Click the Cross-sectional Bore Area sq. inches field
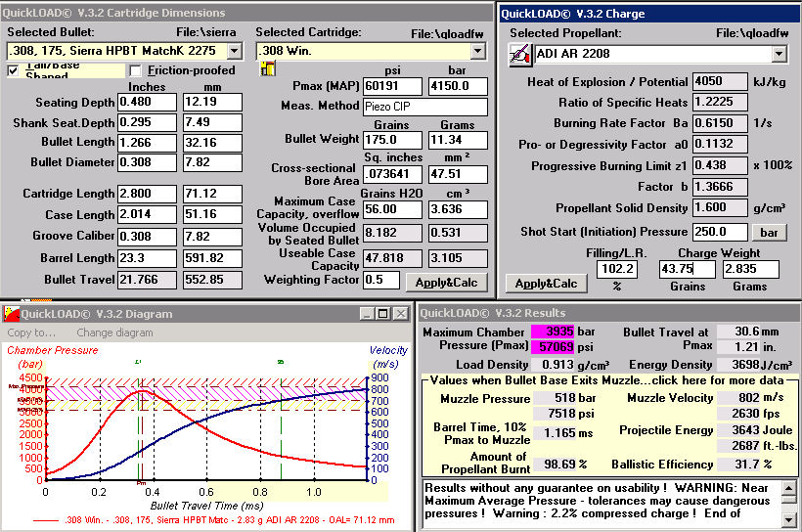The height and width of the screenshot is (532, 802). click(x=393, y=174)
